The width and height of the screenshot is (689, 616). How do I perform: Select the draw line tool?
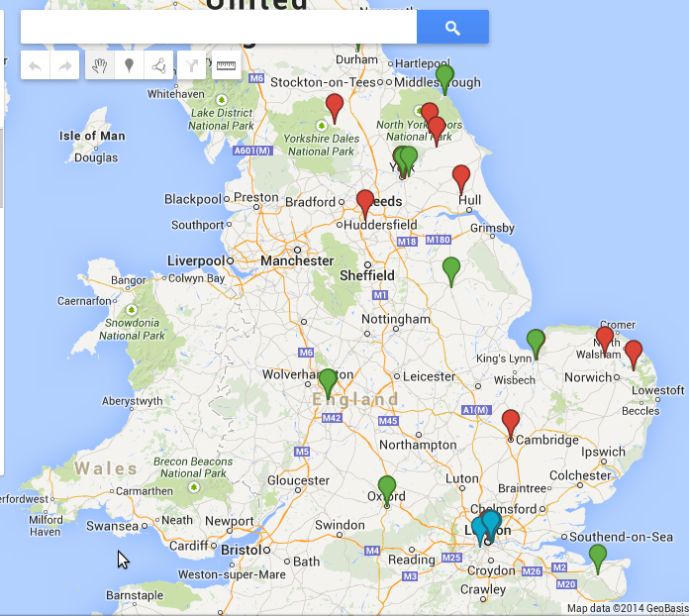pyautogui.click(x=158, y=65)
